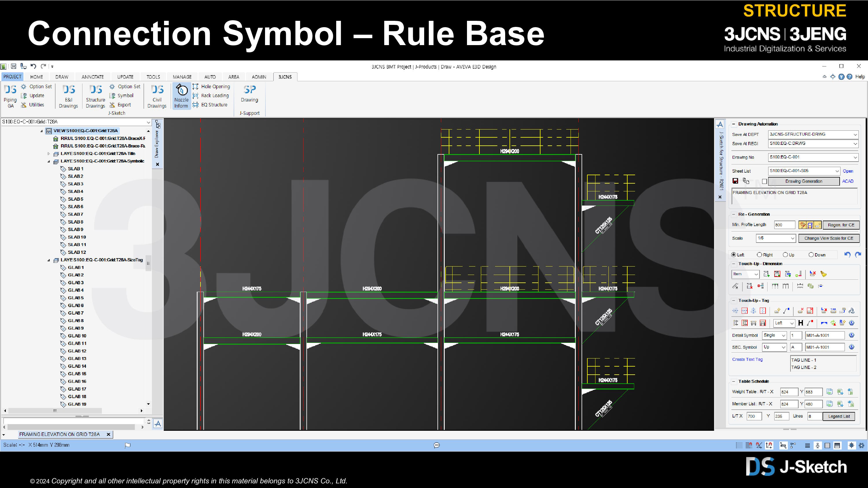Open E&I Drawings tool
The width and height of the screenshot is (868, 488).
tap(68, 96)
